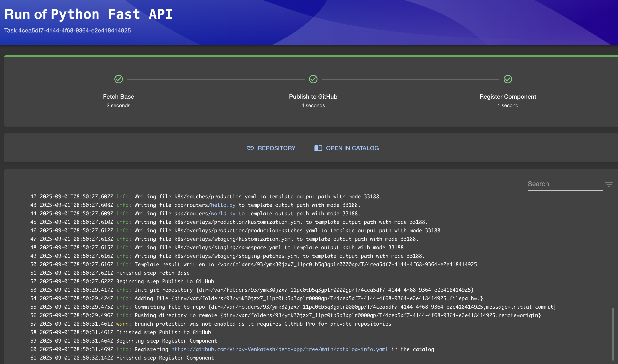Screen dimensions: 618x364
Task: Click the task ID under the page title
Action: pyautogui.click(x=68, y=30)
